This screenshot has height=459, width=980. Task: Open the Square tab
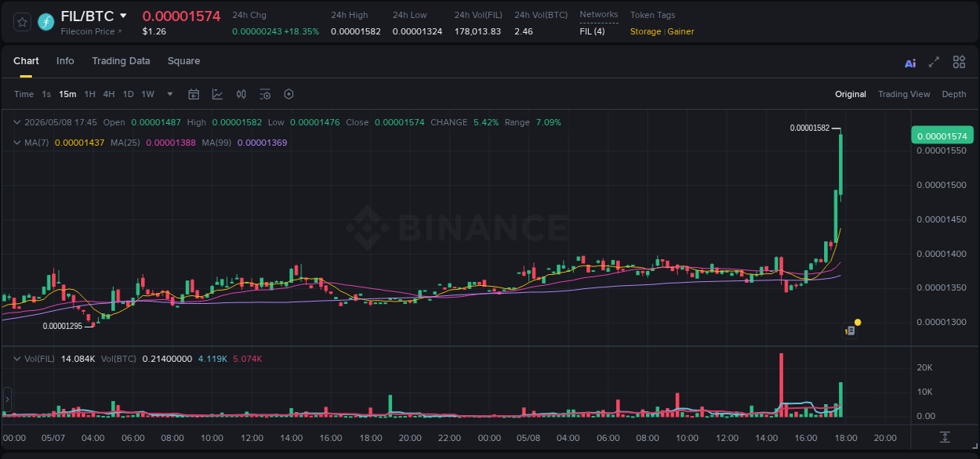(183, 61)
